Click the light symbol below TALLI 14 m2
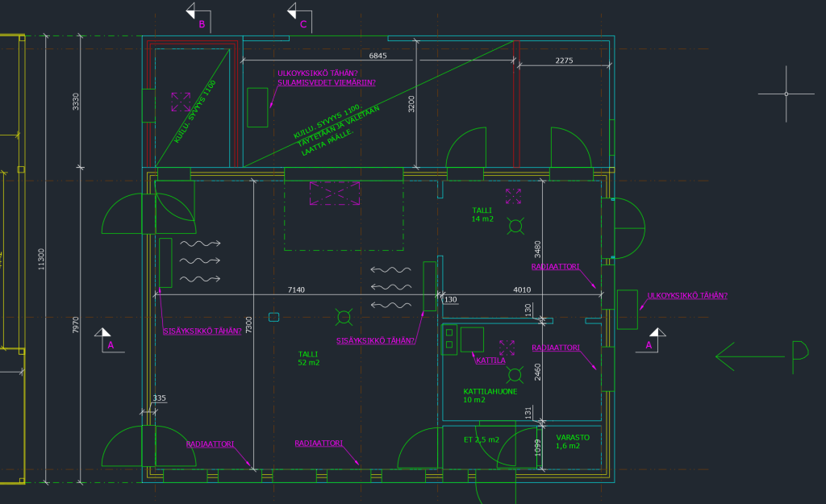This screenshot has height=504, width=826. tap(515, 227)
